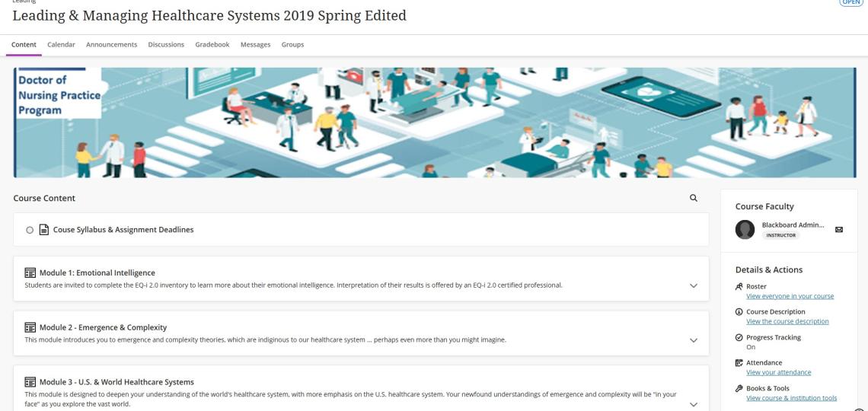Click the Blackboard Admin instructor avatar

[745, 229]
